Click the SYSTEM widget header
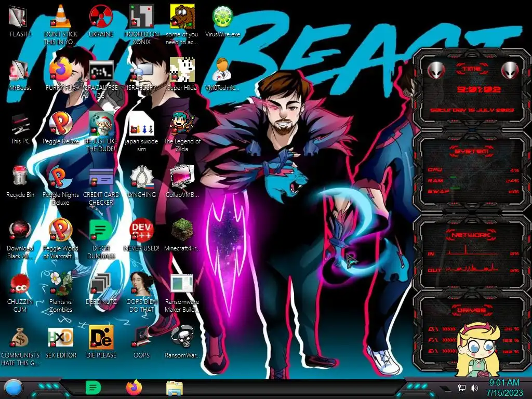This screenshot has width=532, height=399. coord(472,151)
